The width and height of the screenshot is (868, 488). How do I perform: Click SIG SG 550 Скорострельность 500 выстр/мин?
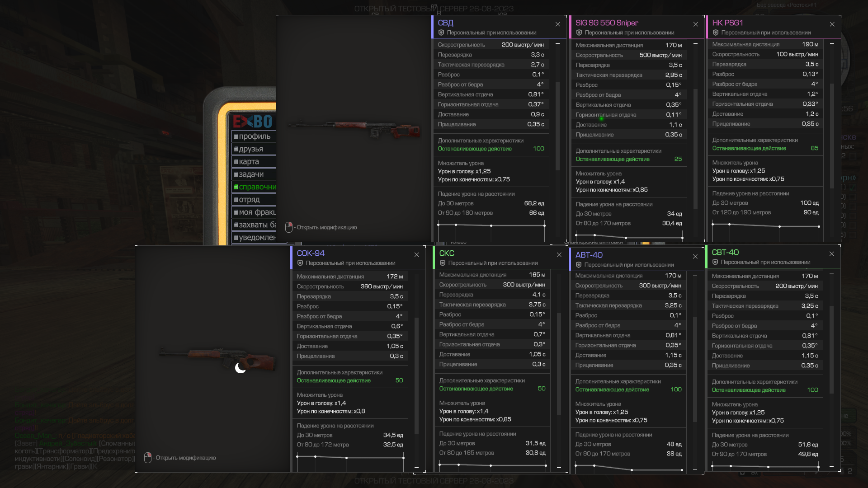[x=628, y=55]
